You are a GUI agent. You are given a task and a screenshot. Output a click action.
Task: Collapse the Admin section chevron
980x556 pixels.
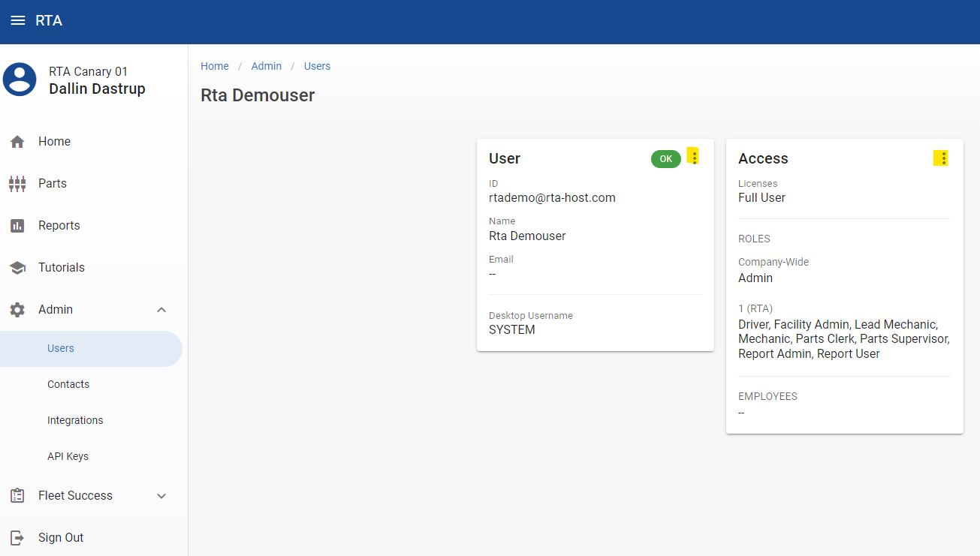tap(161, 310)
